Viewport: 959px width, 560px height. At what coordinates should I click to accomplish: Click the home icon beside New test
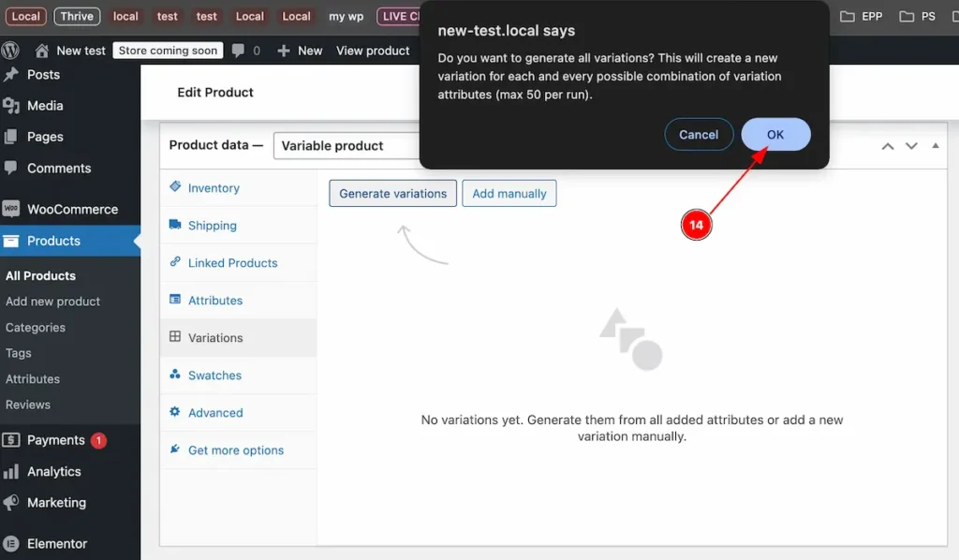(41, 51)
